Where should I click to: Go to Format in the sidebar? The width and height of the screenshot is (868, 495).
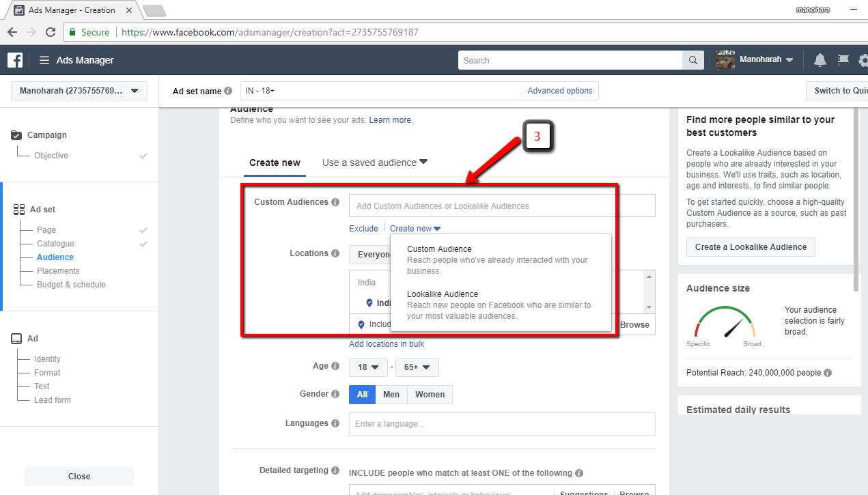47,373
